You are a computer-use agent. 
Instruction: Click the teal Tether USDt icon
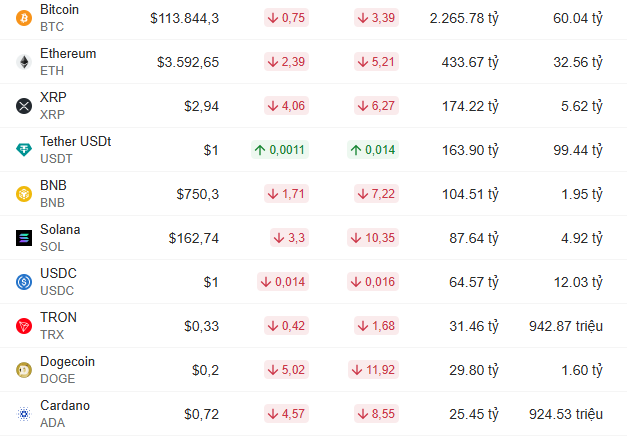[x=24, y=150]
